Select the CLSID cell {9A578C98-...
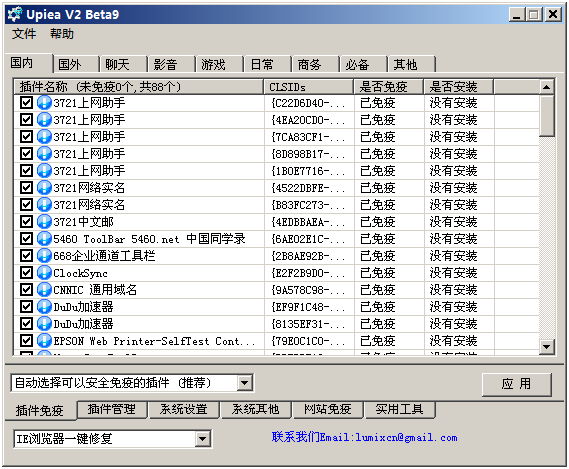This screenshot has height=469, width=569. click(308, 290)
